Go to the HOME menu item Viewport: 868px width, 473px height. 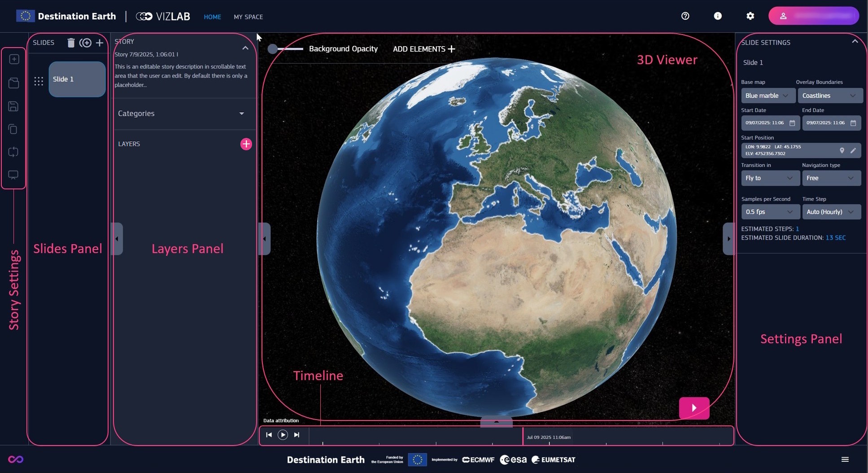(212, 17)
